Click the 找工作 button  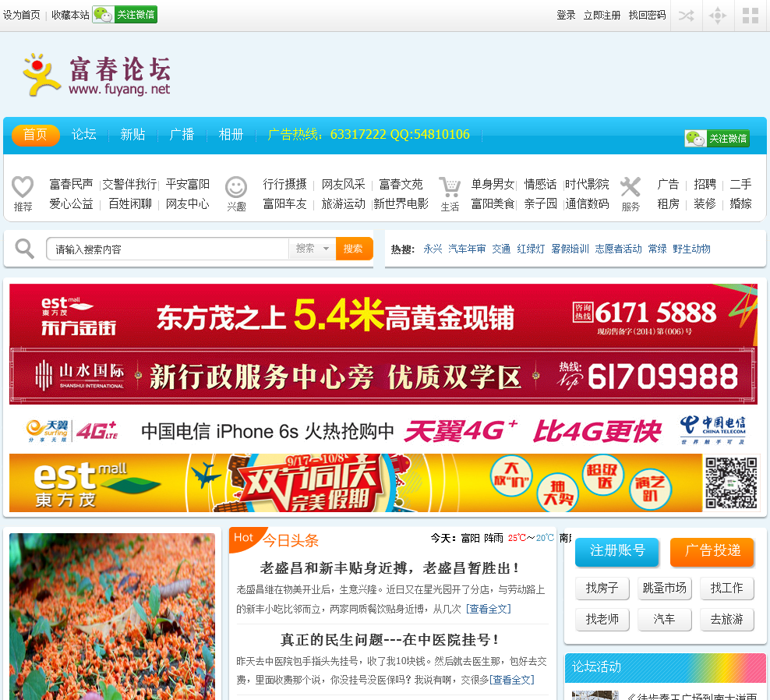[x=727, y=588]
